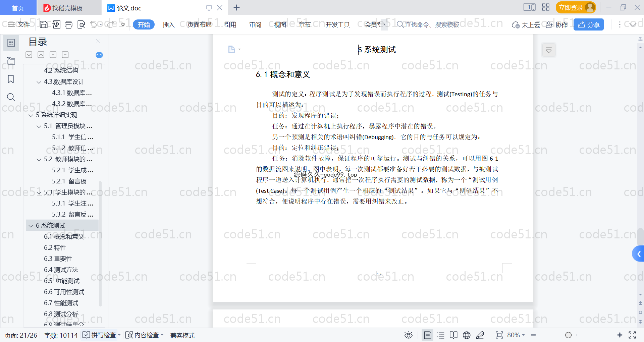Click 兼容模式 in status bar
The image size is (644, 342).
tap(182, 335)
